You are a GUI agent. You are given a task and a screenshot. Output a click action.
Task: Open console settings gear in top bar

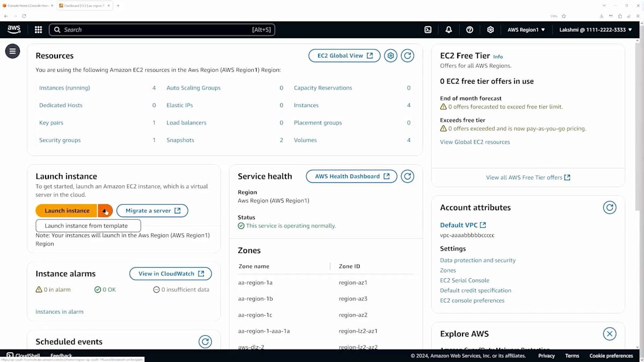(490, 29)
